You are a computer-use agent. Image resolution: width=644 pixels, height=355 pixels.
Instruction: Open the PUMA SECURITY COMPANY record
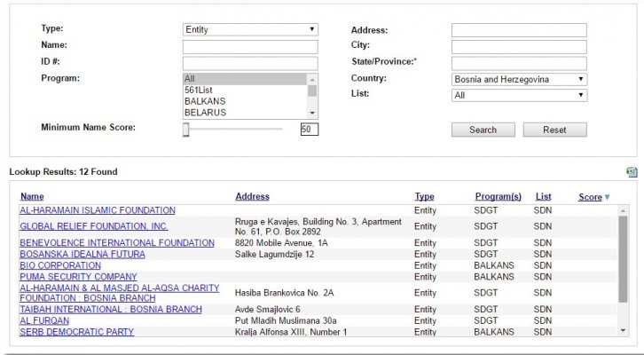coord(78,277)
